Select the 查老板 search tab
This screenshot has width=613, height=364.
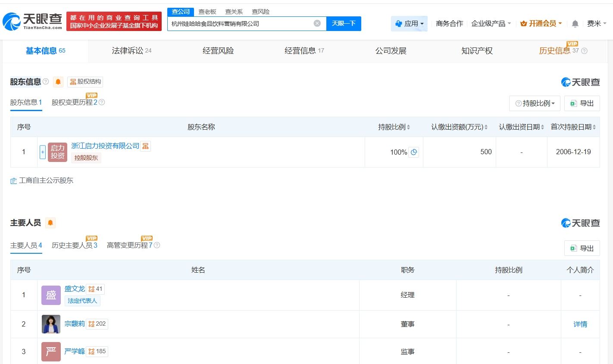pos(207,12)
